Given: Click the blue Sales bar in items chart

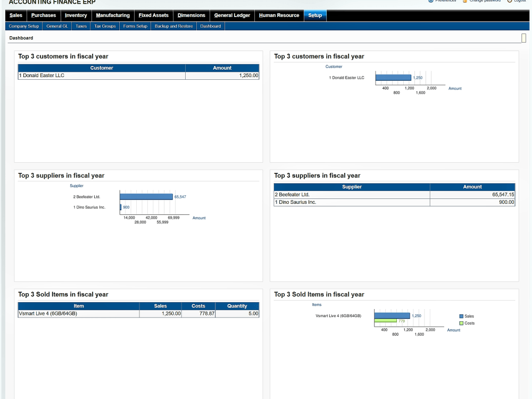Looking at the screenshot, I should pos(392,316).
